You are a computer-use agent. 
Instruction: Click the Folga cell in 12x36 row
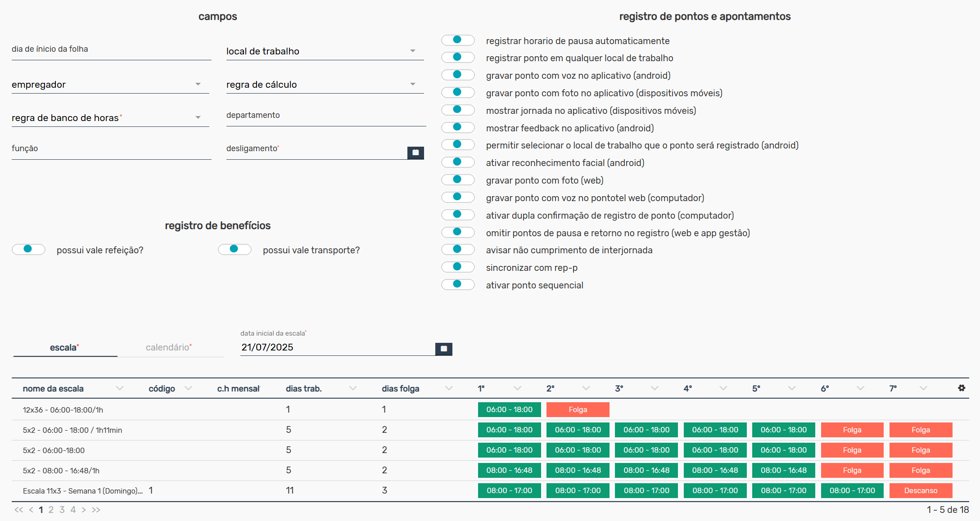[578, 410]
